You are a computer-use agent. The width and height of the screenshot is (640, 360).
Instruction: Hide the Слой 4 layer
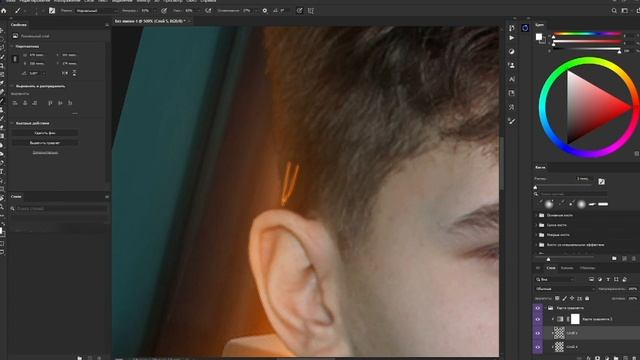(538, 347)
